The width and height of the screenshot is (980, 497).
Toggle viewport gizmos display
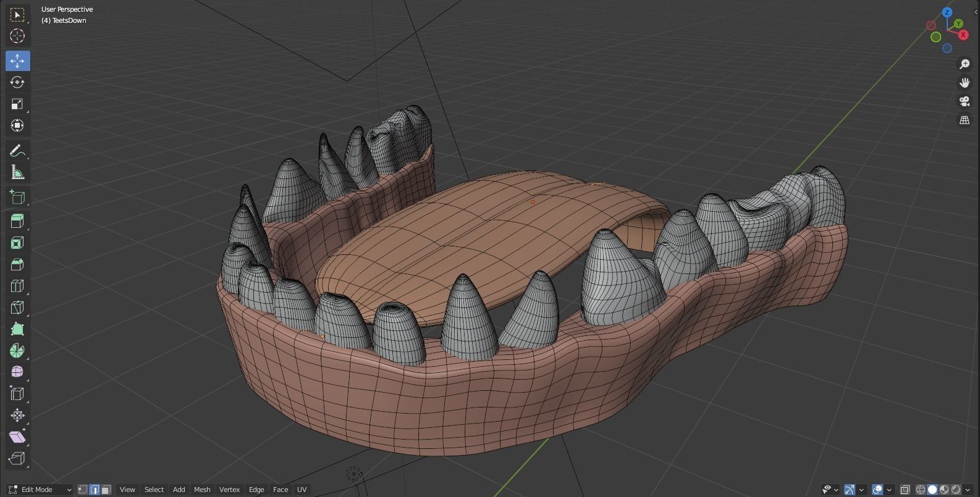click(x=850, y=490)
